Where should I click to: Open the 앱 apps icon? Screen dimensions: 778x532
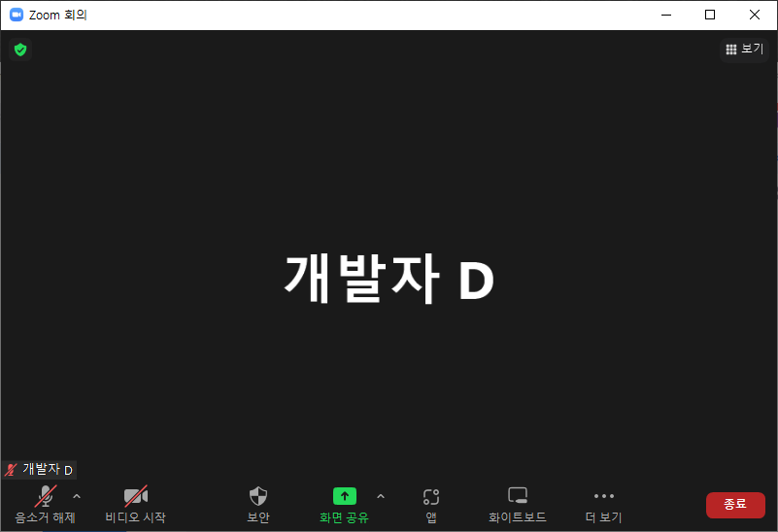click(431, 497)
